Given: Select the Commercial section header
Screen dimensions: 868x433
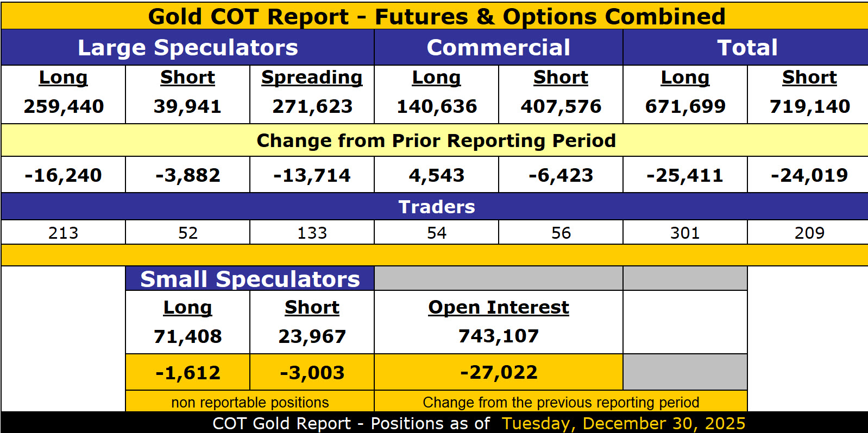Looking at the screenshot, I should click(498, 48).
